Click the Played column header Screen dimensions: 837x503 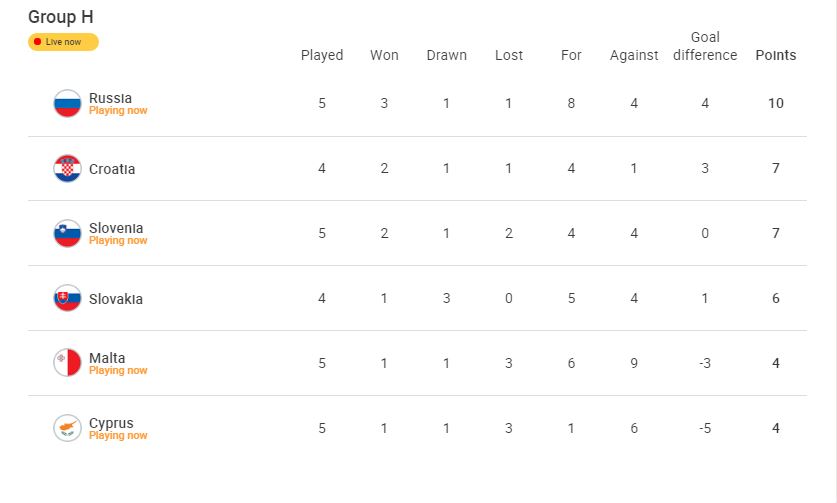click(322, 55)
